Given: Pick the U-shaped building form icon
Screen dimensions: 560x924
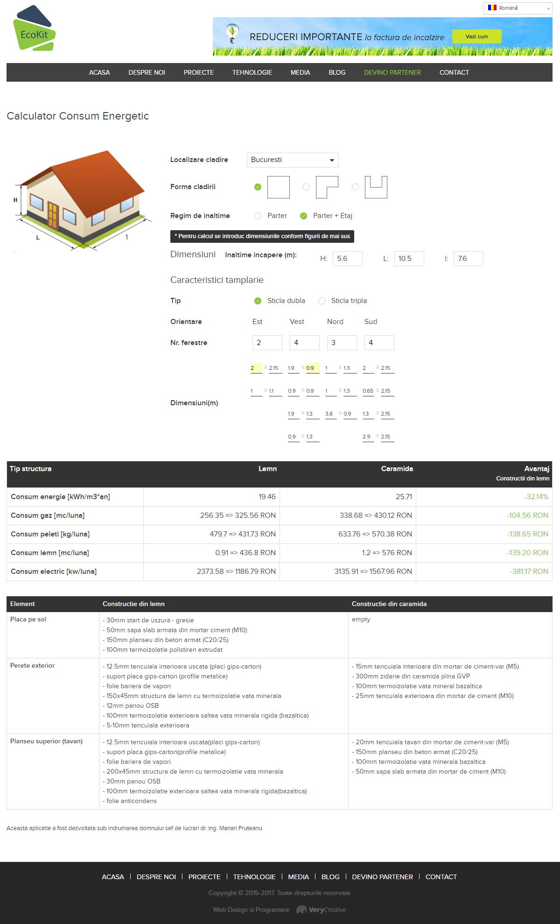Looking at the screenshot, I should [376, 187].
